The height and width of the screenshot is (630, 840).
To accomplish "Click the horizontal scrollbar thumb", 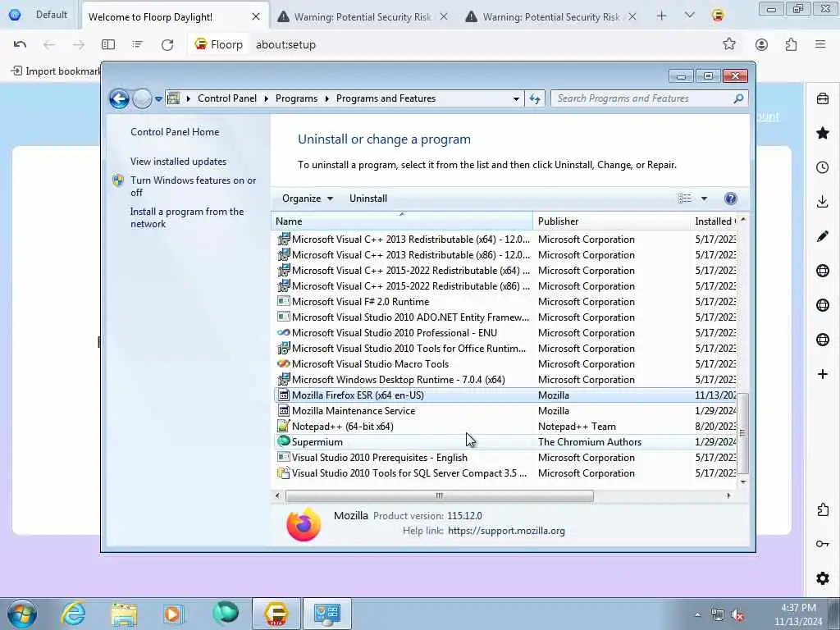I will (x=440, y=496).
